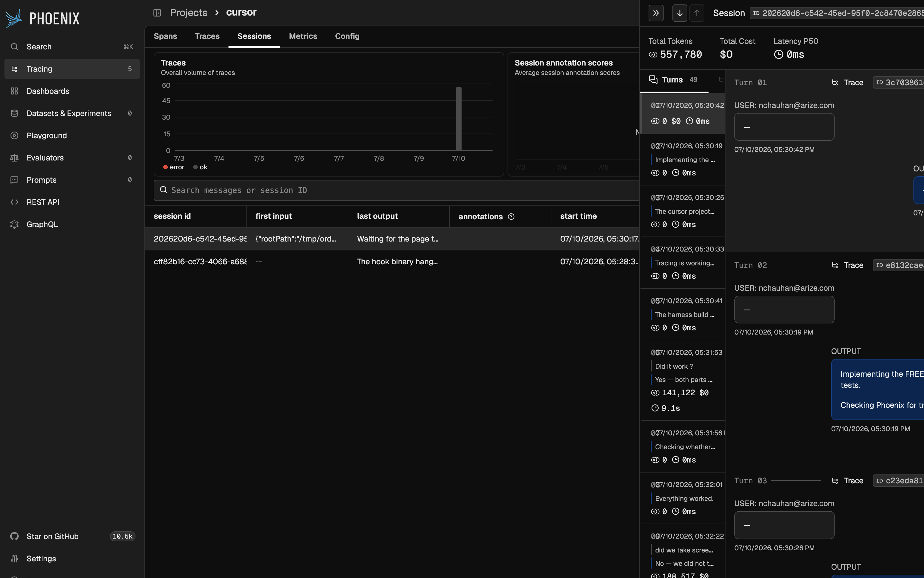
Task: Click Turn 01 user input box
Action: (x=784, y=127)
